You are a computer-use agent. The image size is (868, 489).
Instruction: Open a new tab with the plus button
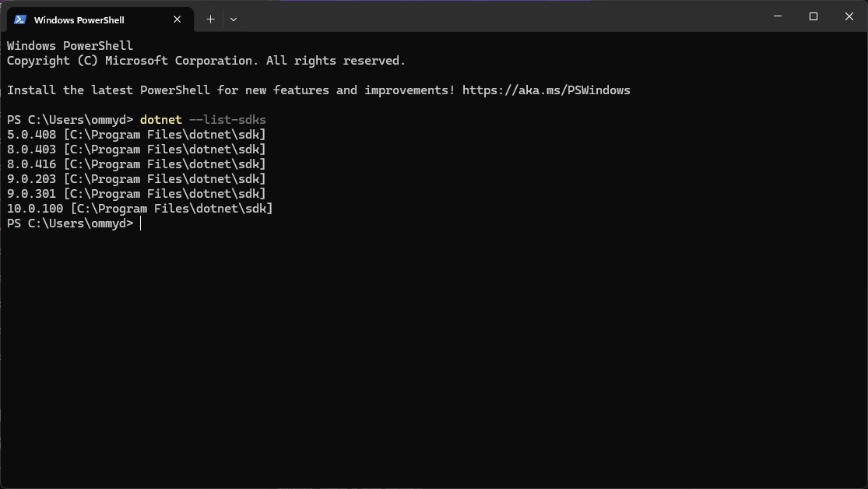point(210,19)
